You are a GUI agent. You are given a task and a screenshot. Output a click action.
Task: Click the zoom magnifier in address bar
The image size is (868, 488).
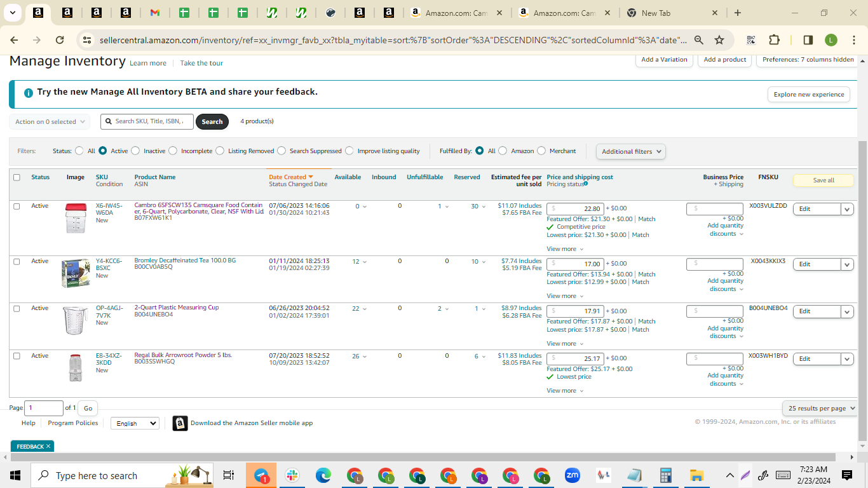coord(699,40)
